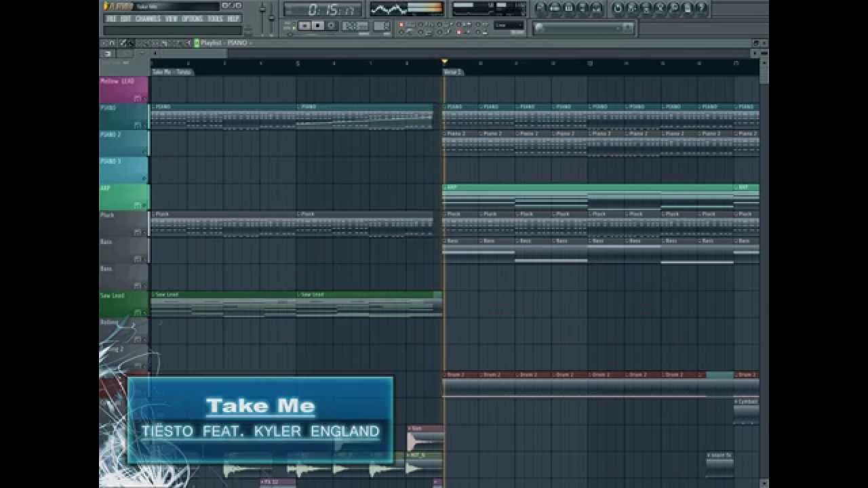
Task: Click the Play transport button
Action: [x=304, y=26]
